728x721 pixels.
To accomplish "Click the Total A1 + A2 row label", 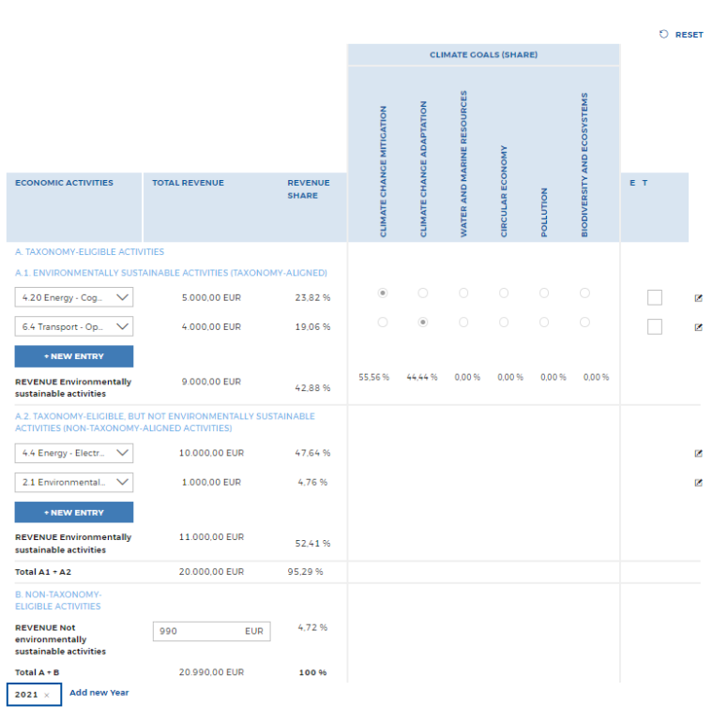I will click(43, 572).
